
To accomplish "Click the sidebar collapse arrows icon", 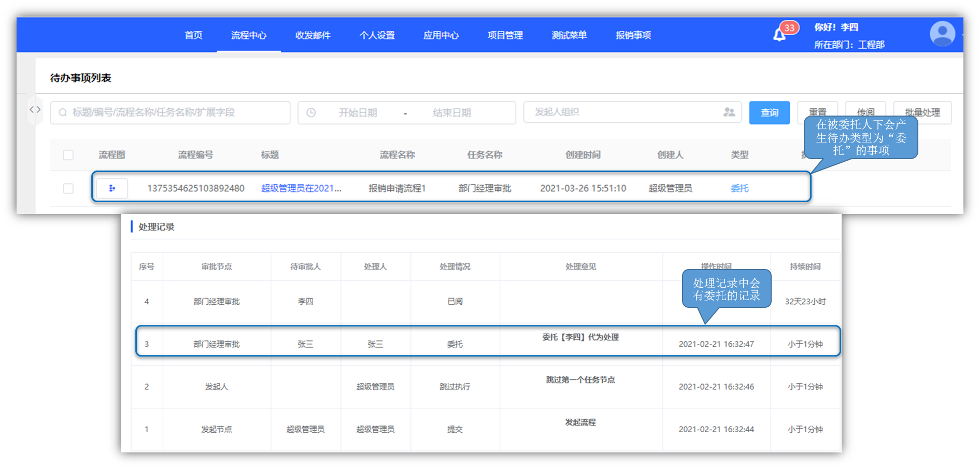I will click(x=35, y=109).
